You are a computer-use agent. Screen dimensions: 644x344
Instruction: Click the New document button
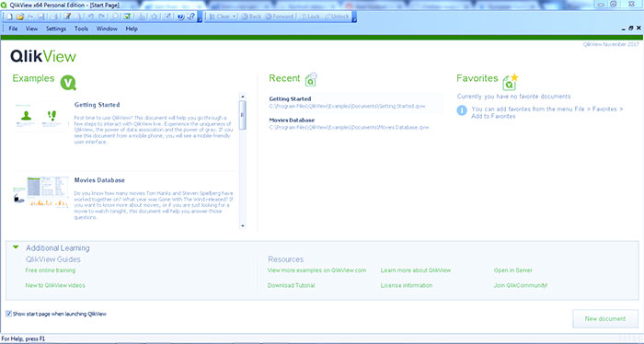pos(605,318)
